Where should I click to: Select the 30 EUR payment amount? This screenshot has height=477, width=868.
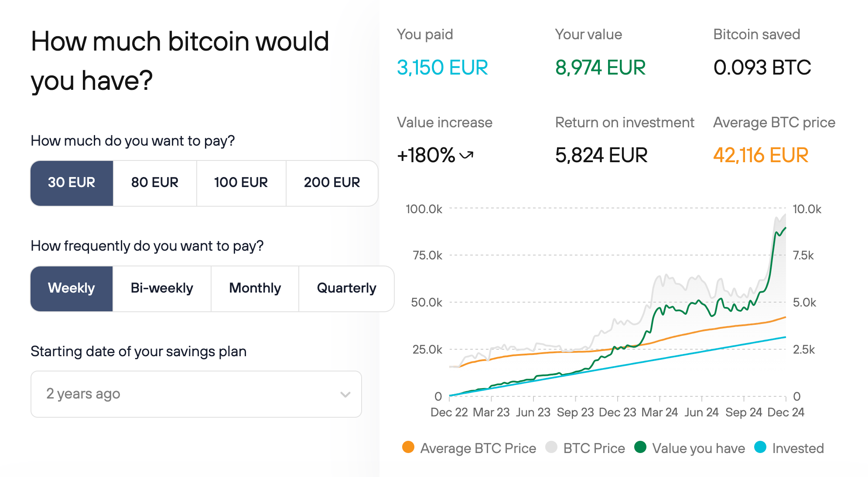tap(72, 183)
